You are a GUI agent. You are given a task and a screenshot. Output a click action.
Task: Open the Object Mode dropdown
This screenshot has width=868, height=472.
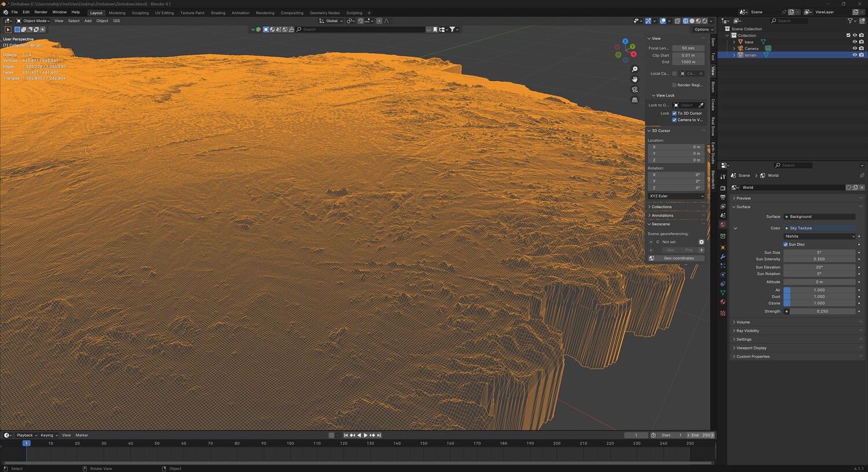pyautogui.click(x=35, y=21)
